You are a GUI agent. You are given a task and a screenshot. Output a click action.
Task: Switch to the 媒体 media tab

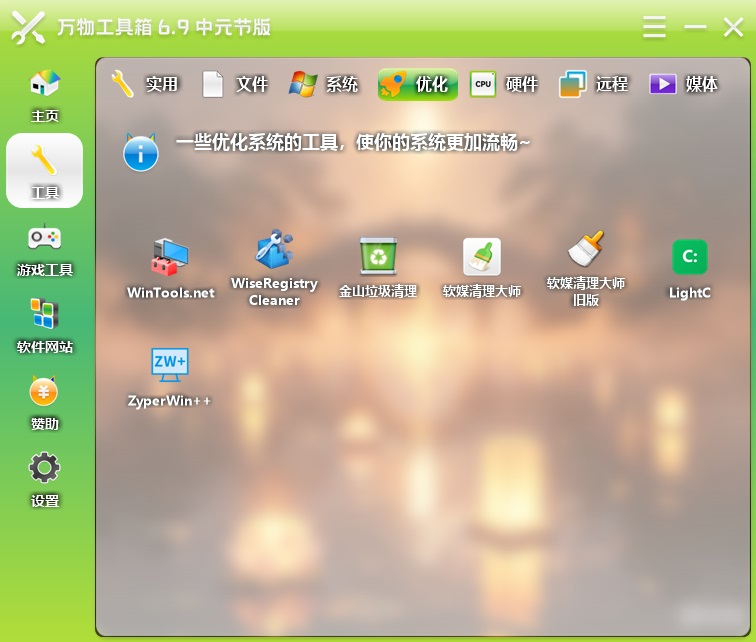tap(684, 84)
